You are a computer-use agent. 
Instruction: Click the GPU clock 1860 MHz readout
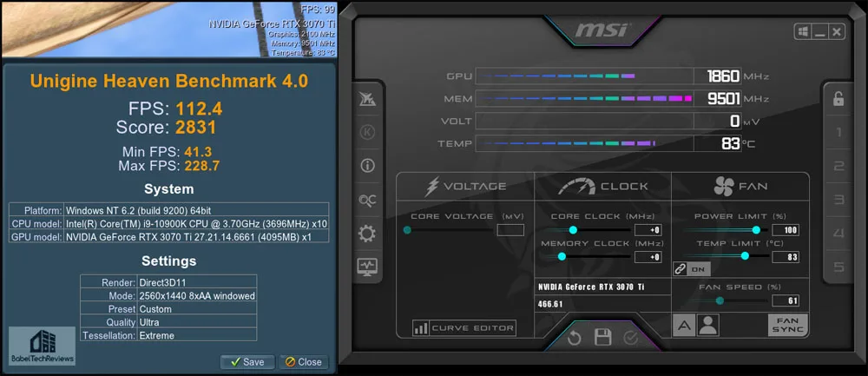pos(718,76)
